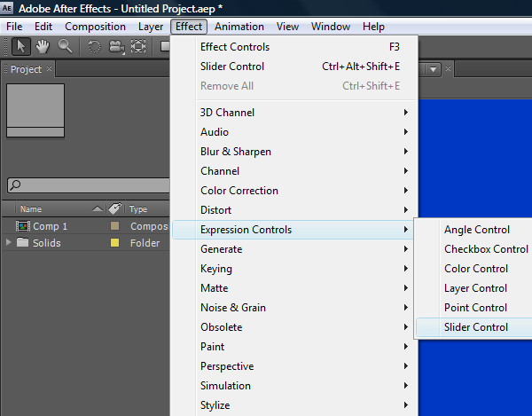Open the Help menu

373,27
